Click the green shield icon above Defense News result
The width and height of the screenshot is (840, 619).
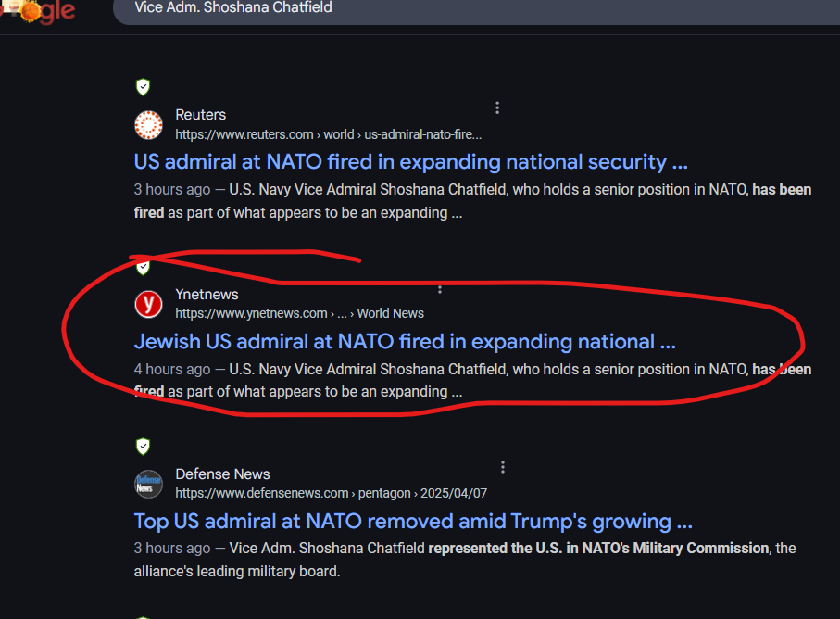(143, 447)
